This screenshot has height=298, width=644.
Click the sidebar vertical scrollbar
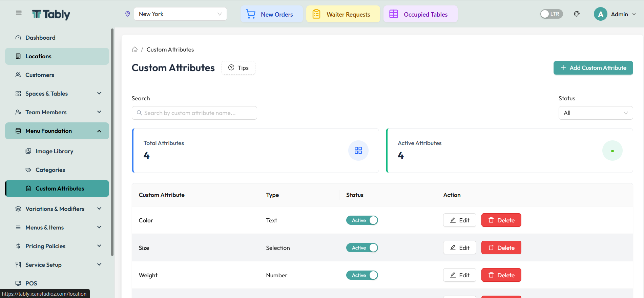pos(112,142)
